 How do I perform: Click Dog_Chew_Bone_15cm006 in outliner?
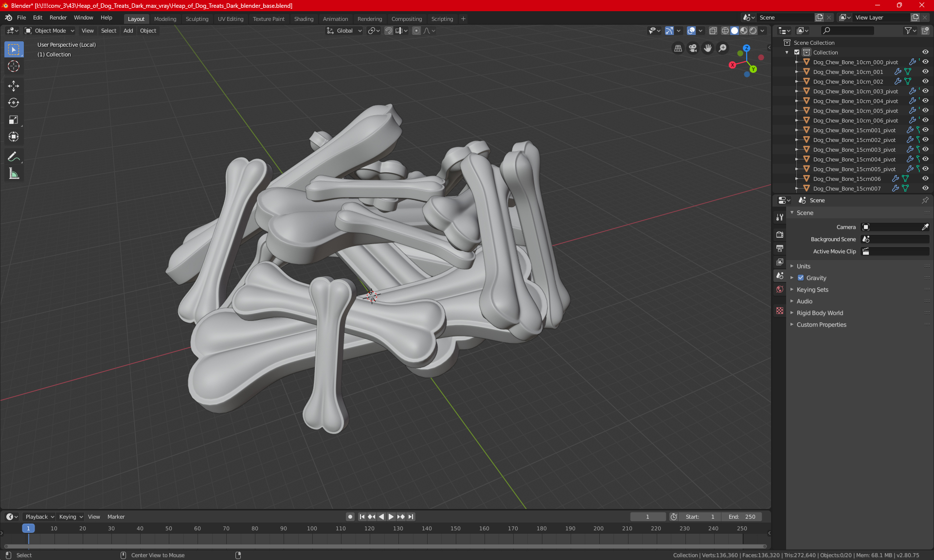pos(846,179)
